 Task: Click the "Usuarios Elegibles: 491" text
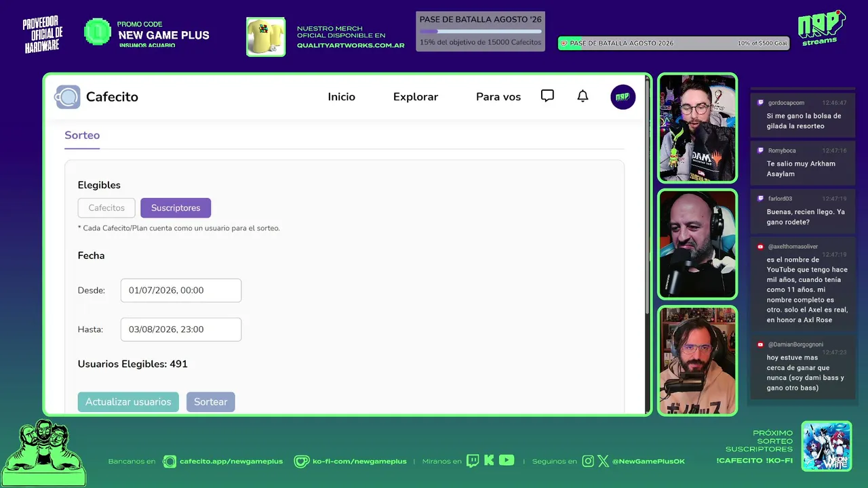tap(133, 364)
